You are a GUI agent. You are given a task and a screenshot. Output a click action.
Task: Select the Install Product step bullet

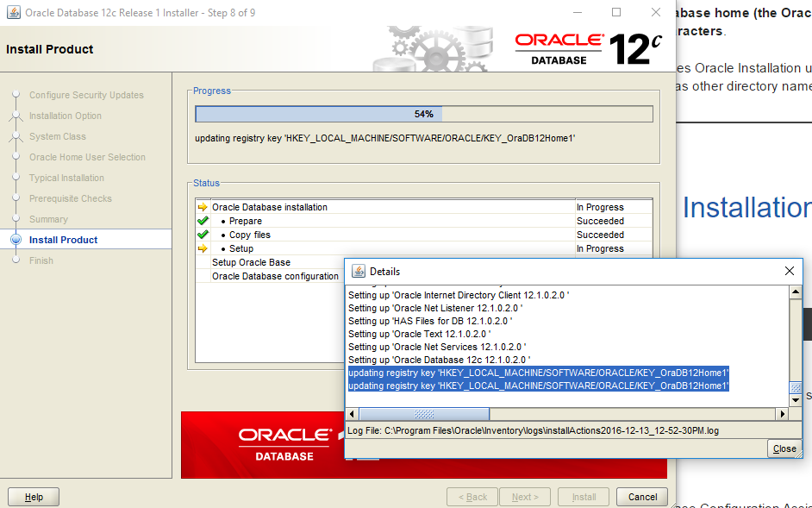[x=15, y=240]
